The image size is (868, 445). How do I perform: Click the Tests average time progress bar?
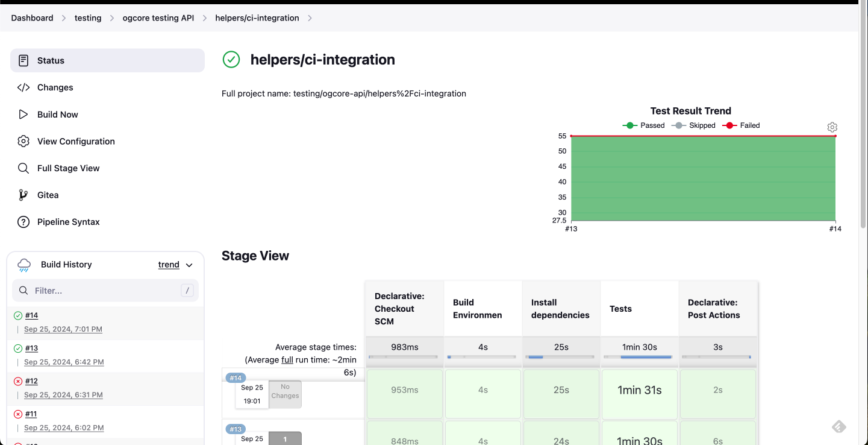pyautogui.click(x=639, y=357)
